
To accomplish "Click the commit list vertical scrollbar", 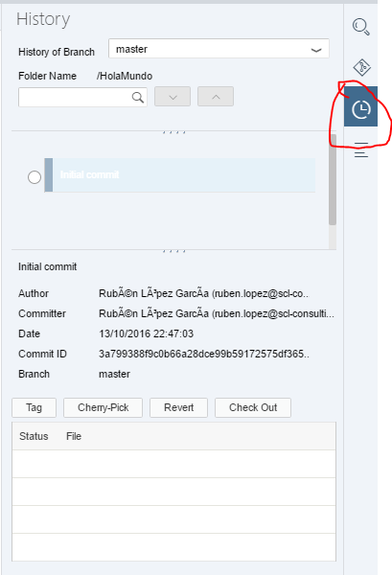I will tap(333, 180).
